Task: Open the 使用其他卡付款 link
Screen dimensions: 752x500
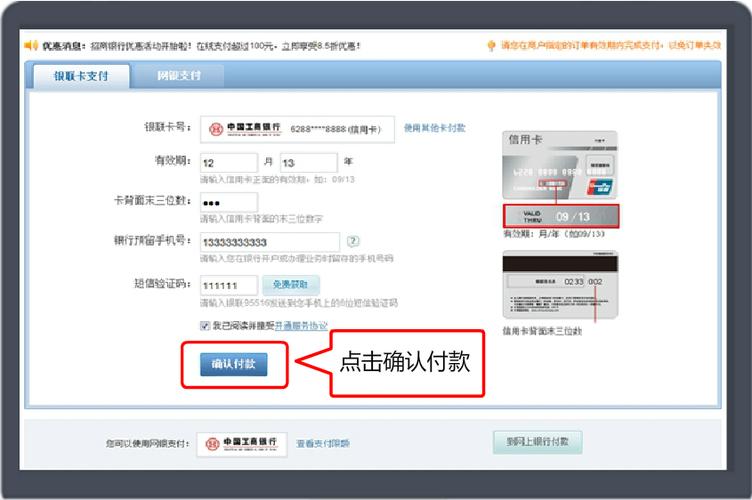Action: click(435, 128)
